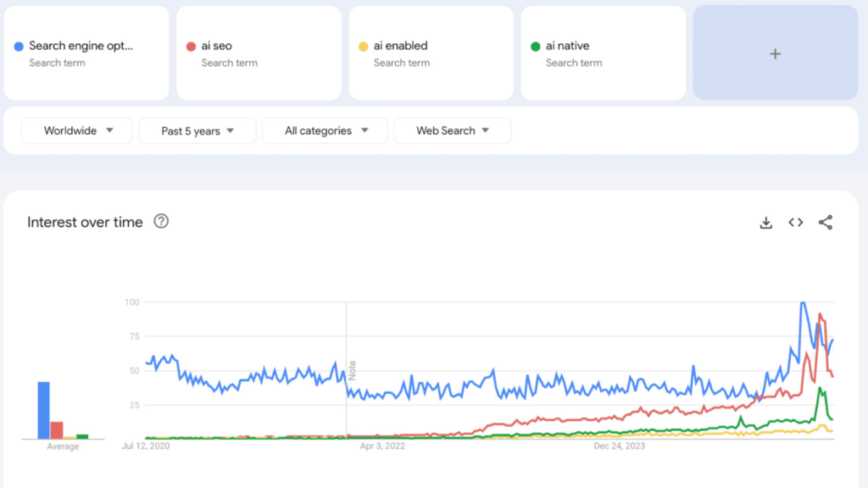Click the red dot beside ai seo

coord(191,47)
